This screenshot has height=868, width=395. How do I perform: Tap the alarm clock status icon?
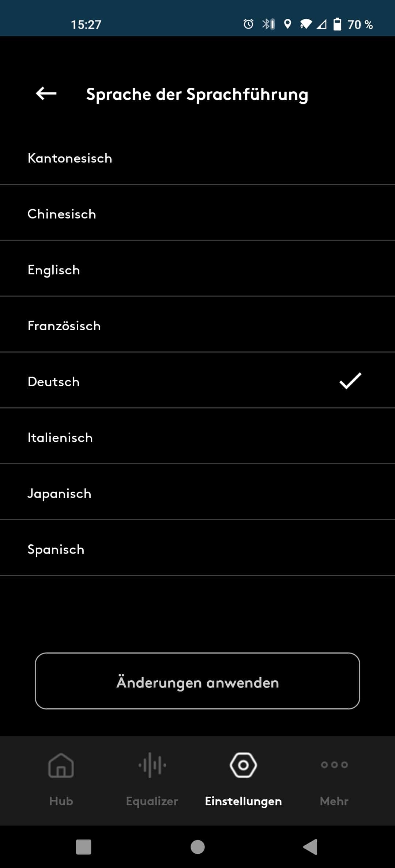click(x=248, y=24)
